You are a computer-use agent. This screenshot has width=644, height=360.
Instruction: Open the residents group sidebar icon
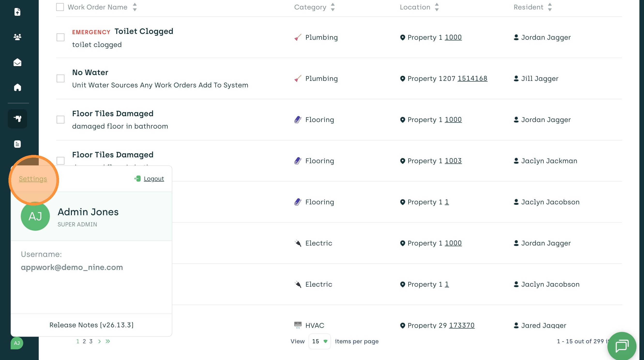(17, 37)
